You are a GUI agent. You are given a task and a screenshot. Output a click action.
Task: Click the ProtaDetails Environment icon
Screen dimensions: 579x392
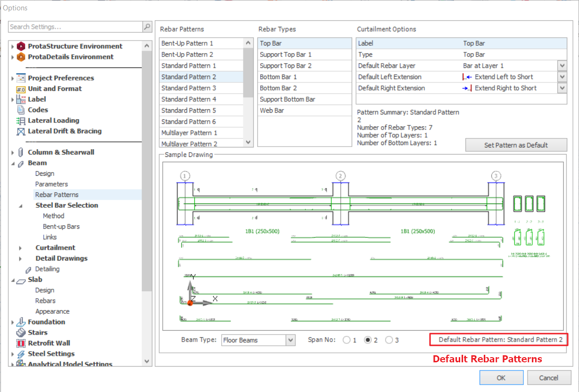coord(21,57)
